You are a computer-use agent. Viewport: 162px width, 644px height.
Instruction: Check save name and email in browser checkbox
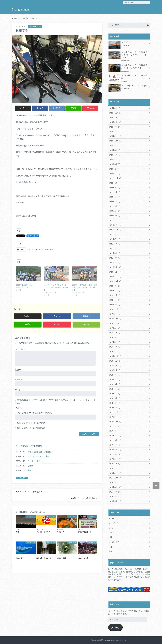[15, 400]
